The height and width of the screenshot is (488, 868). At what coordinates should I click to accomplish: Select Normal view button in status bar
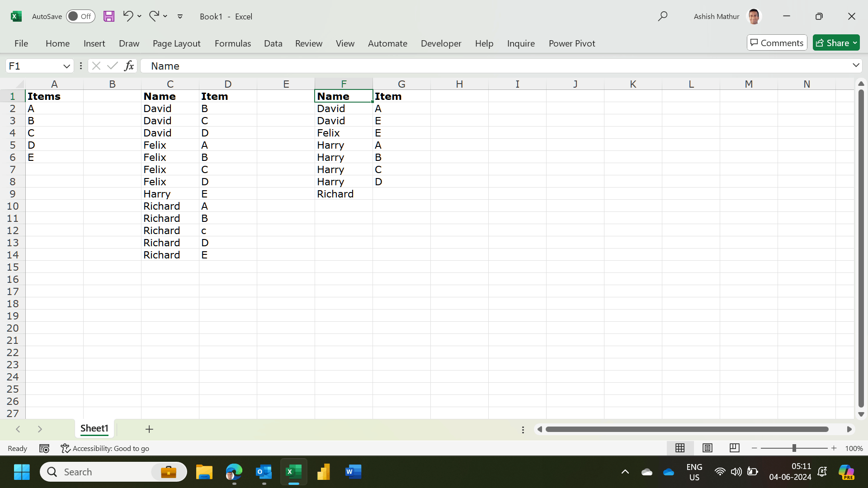680,448
